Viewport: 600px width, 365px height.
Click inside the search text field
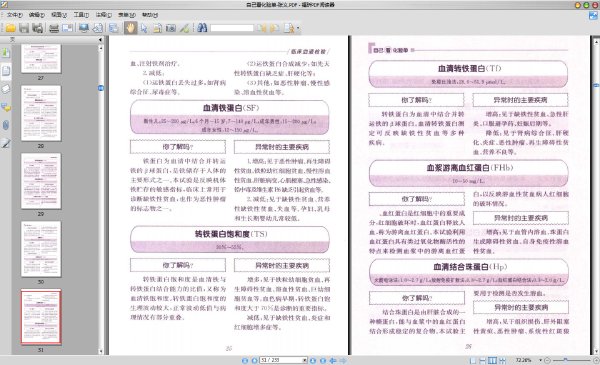232,28
